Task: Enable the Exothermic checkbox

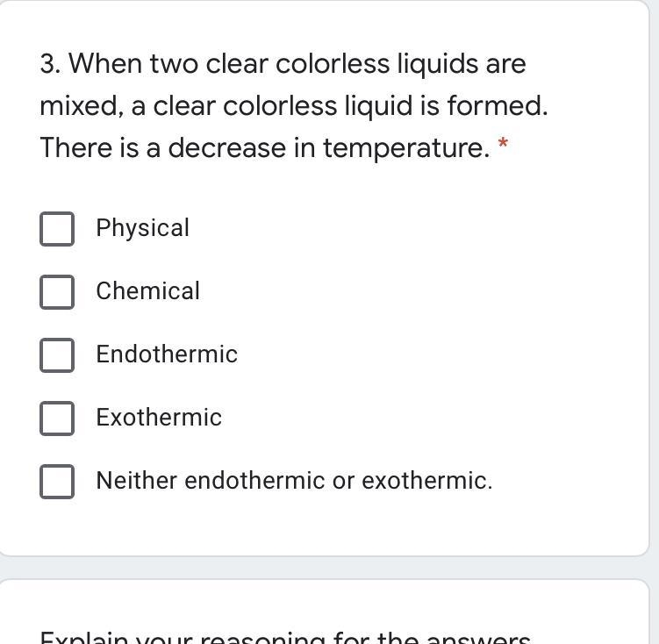Action: coord(57,419)
